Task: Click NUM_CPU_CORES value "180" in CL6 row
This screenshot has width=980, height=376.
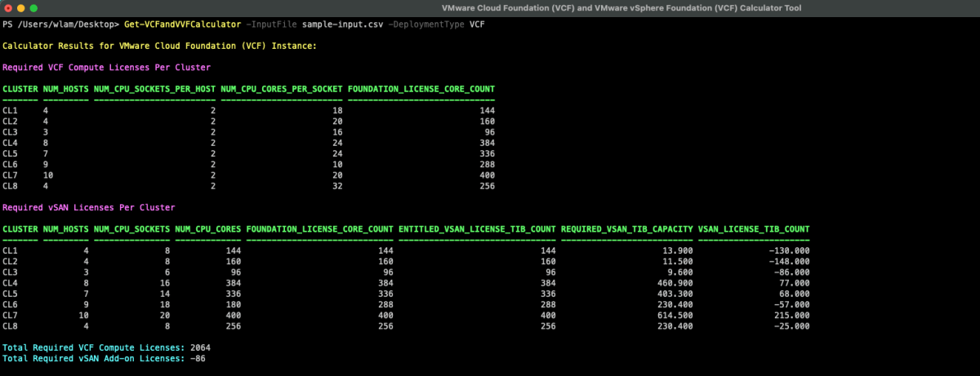Action: 233,304
